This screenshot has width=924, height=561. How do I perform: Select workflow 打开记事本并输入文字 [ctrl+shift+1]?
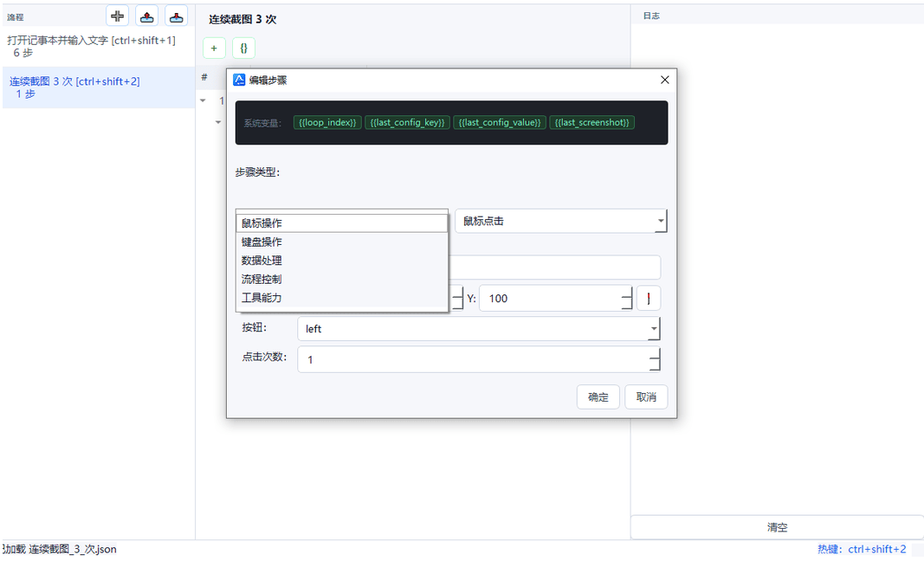pyautogui.click(x=99, y=47)
